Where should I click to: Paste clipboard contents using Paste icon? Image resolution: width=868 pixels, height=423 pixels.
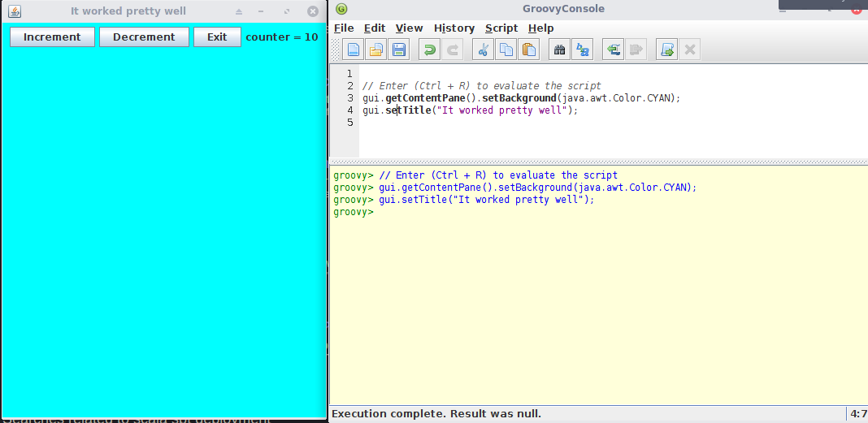(528, 50)
